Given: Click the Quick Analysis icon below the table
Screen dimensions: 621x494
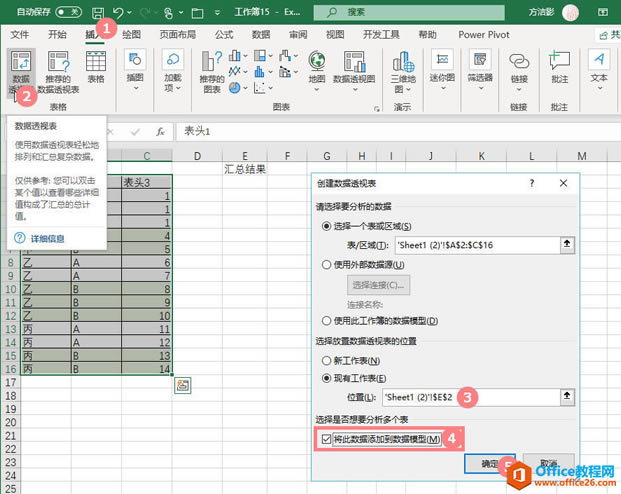Looking at the screenshot, I should (183, 385).
